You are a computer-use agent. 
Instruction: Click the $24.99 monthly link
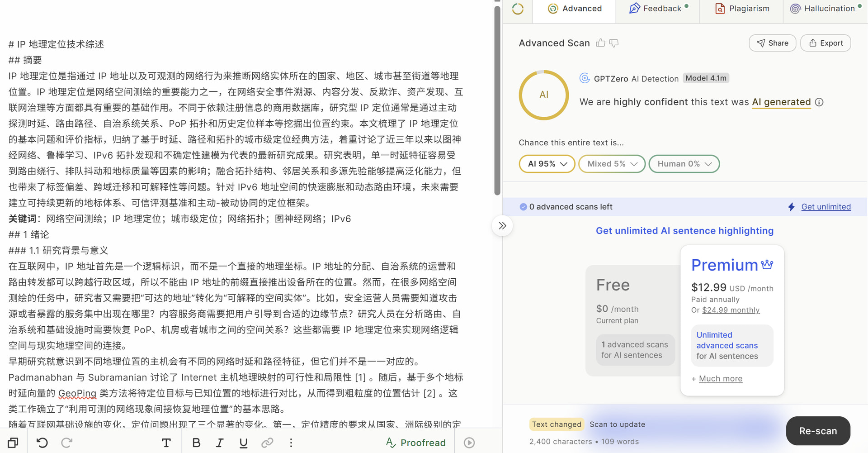731,310
